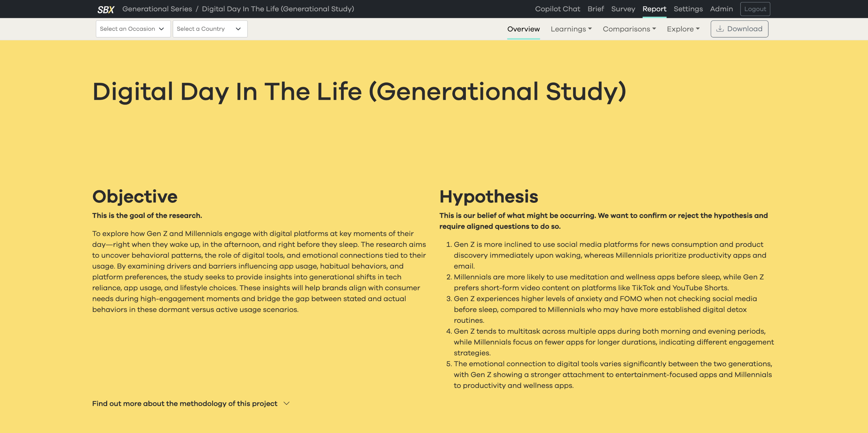Screen dimensions: 868x433
Task: Expand the Comparisons menu
Action: (x=629, y=29)
